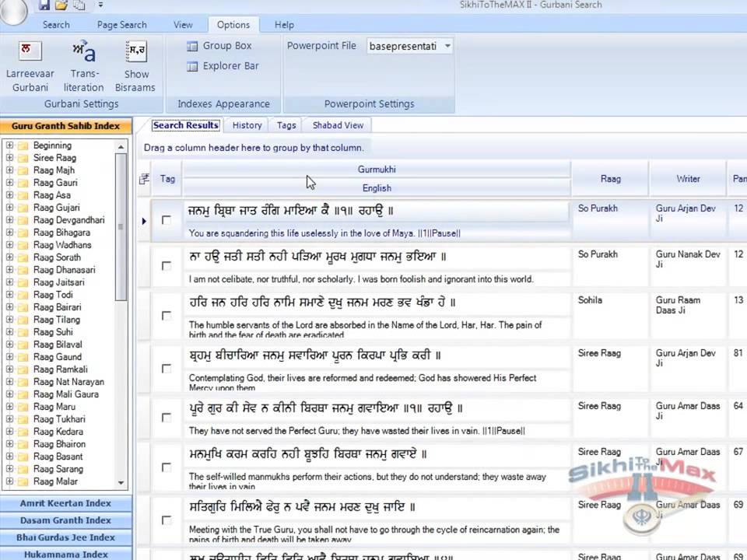Expand Raag Nat Narayan tree node
The image size is (747, 560).
(x=9, y=381)
